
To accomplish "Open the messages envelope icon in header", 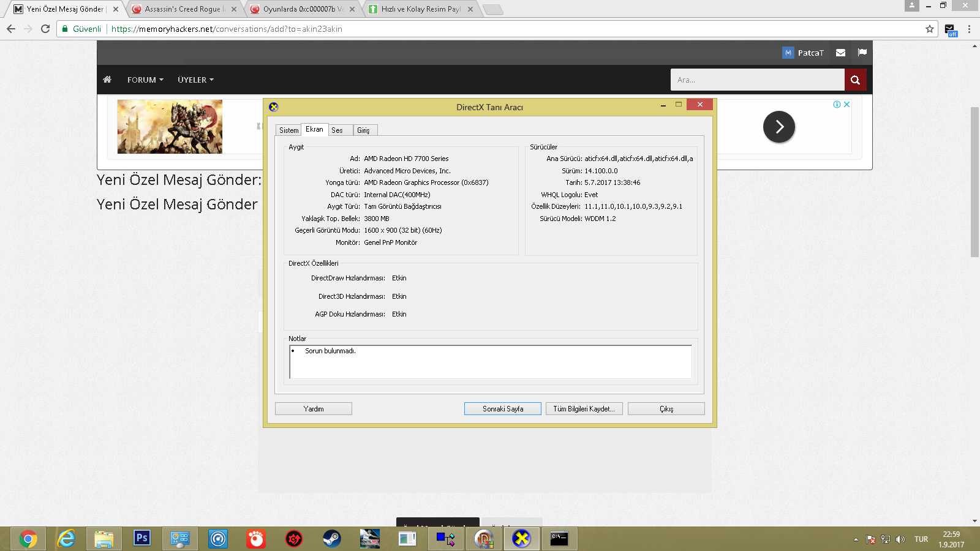I will (x=841, y=53).
